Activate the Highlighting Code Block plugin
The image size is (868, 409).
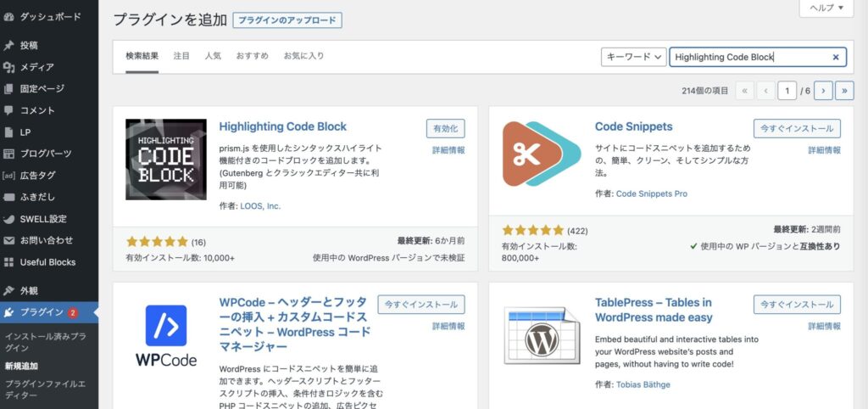coord(445,129)
